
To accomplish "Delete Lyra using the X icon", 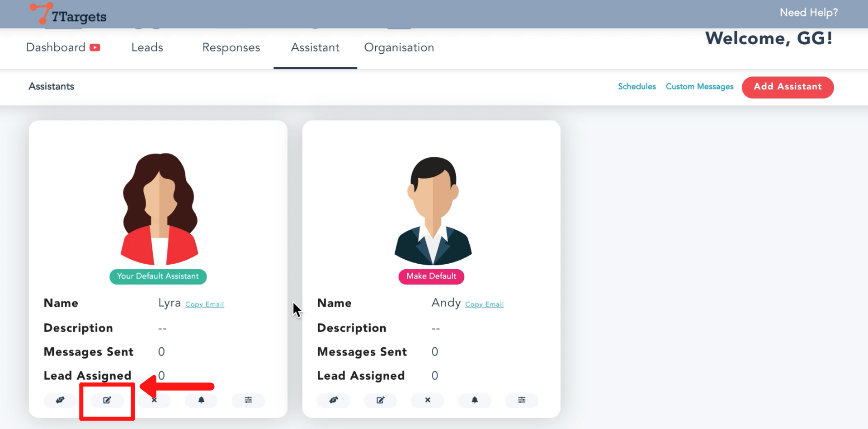I will tap(155, 400).
